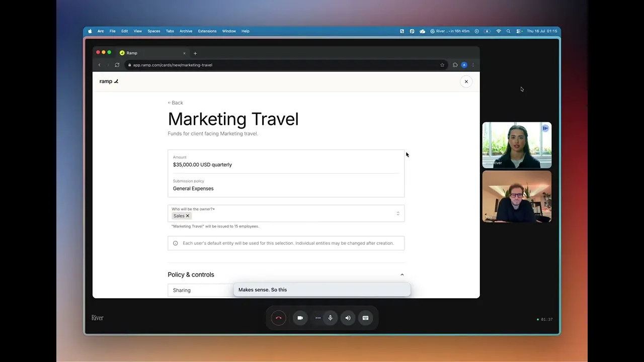Click the four-square grid icon in menu bar
This screenshot has height=362, width=644.
(402, 31)
